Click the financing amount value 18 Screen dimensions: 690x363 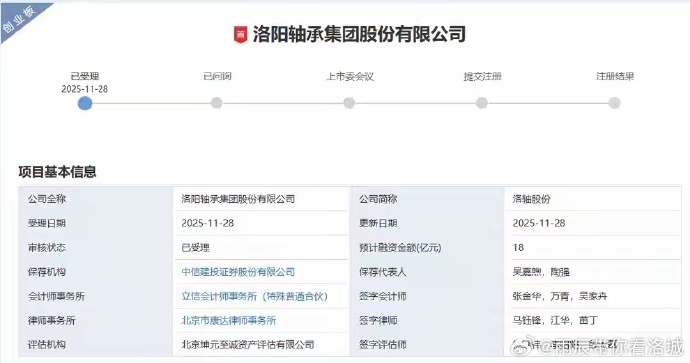[518, 248]
